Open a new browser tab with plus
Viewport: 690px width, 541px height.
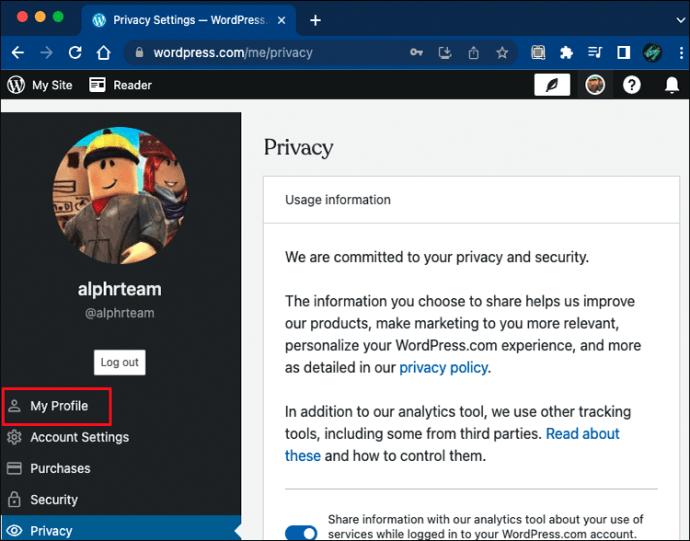point(315,20)
